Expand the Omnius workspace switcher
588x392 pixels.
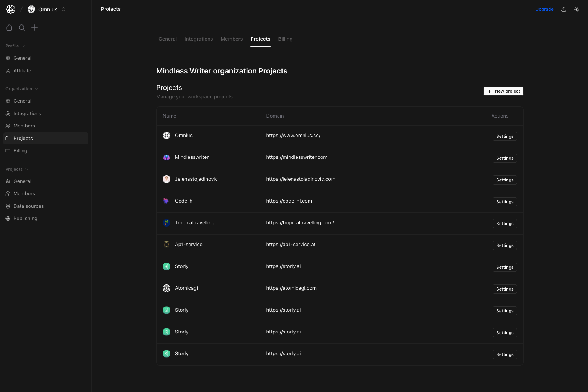pyautogui.click(x=64, y=9)
